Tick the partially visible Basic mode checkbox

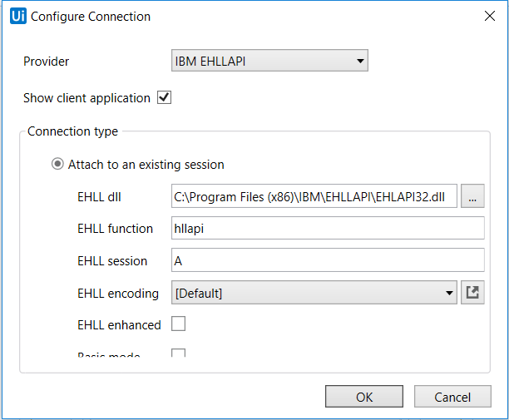click(x=178, y=353)
